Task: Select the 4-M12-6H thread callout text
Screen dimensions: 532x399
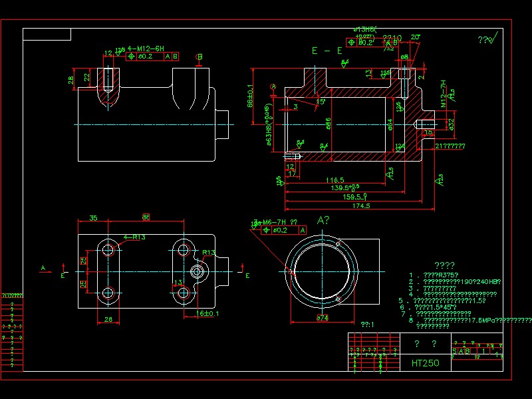Action: [146, 49]
